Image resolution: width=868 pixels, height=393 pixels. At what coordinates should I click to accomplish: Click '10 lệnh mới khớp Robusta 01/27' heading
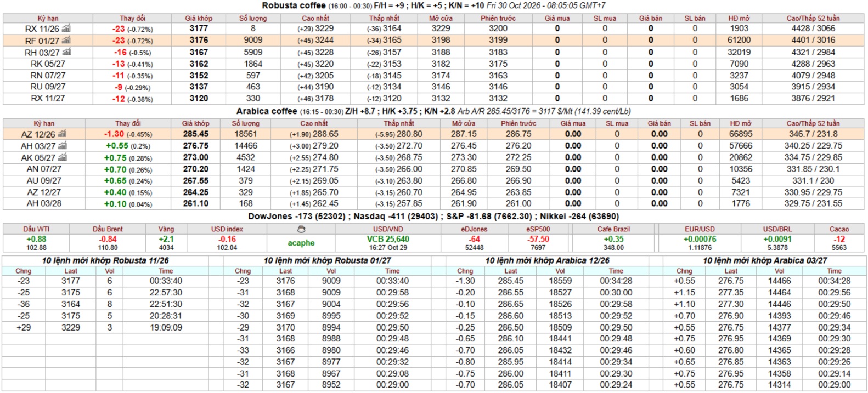coord(328,260)
